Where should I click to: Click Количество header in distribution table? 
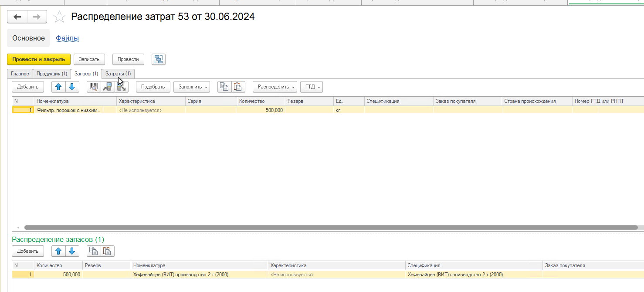click(58, 265)
